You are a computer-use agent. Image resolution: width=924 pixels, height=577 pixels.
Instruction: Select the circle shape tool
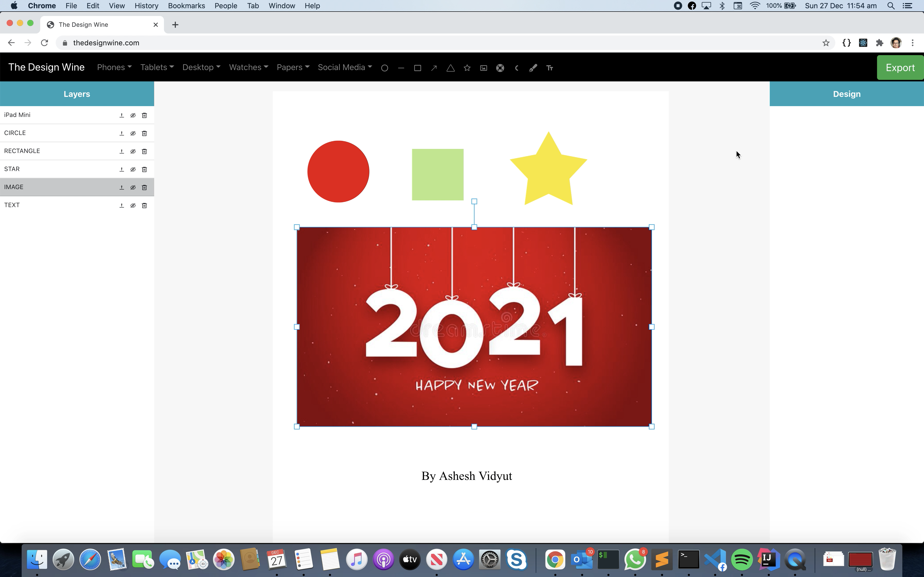click(384, 68)
